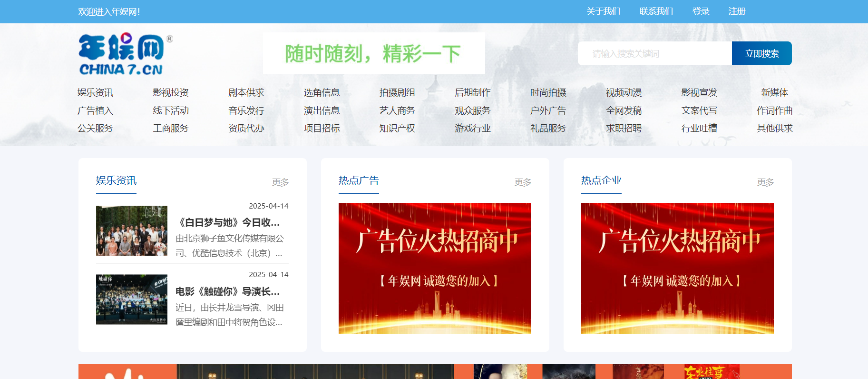Open the 电影《触碰你》 article headline
This screenshot has height=379, width=868.
(227, 291)
